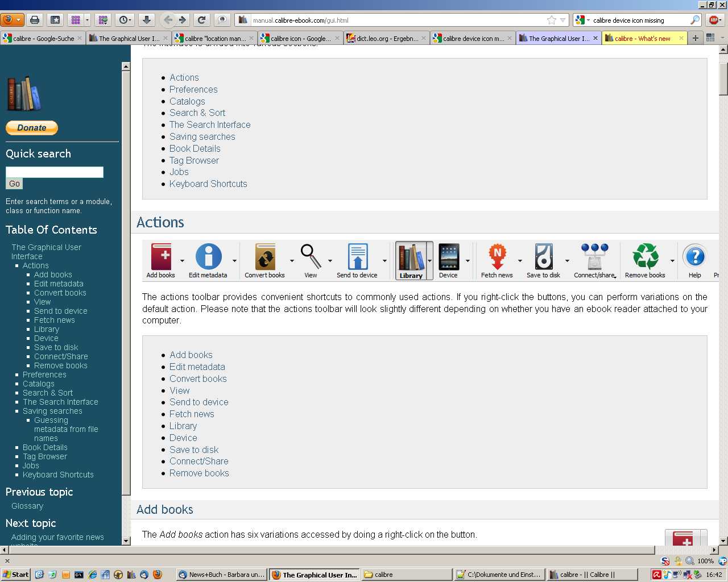Viewport: 728px width, 582px height.
Task: Click the page vertical scrollbar thumb
Action: click(x=723, y=78)
